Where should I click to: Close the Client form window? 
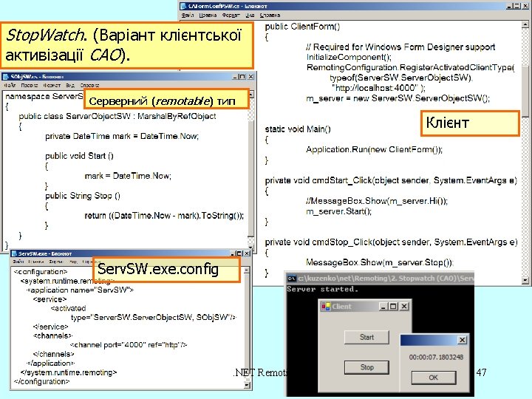click(404, 307)
